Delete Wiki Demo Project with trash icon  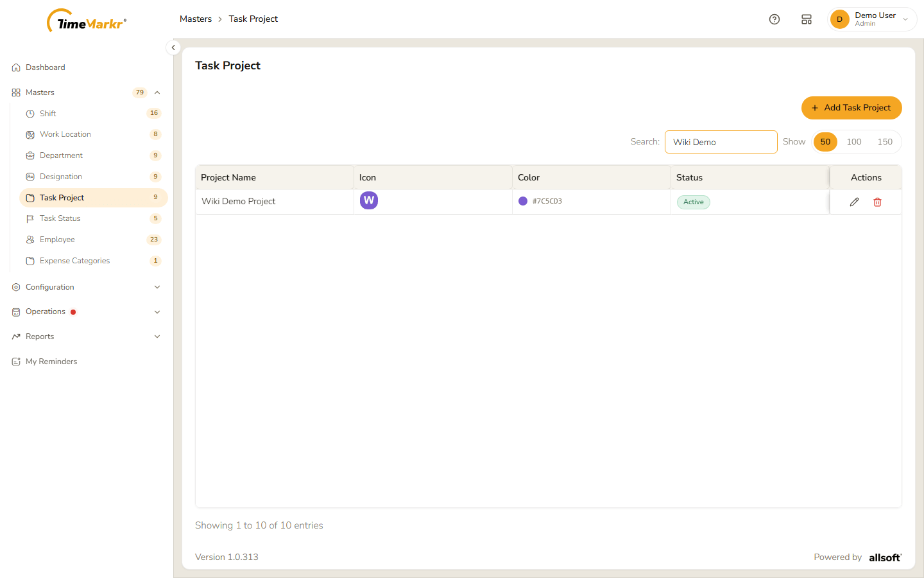[x=877, y=202]
